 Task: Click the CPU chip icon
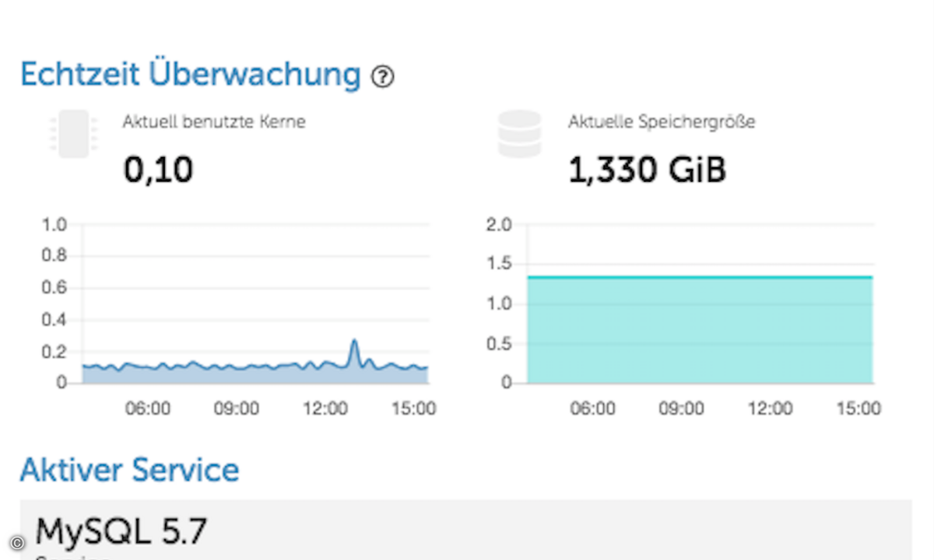click(x=73, y=134)
